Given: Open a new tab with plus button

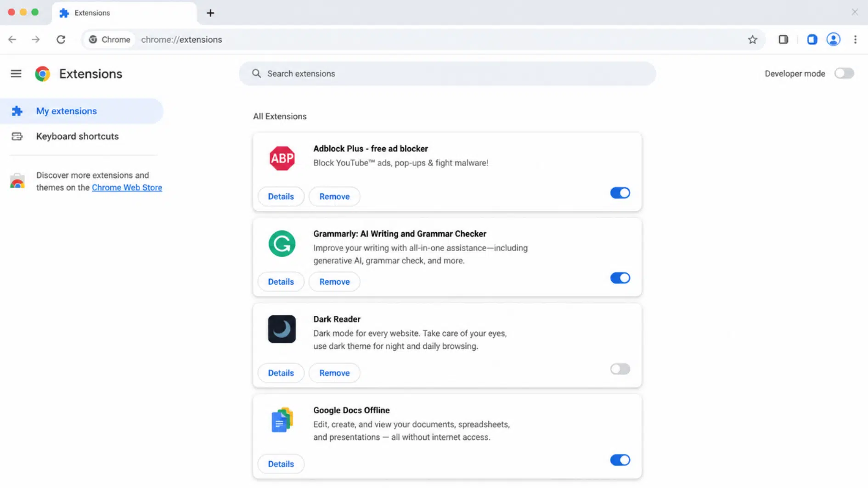Looking at the screenshot, I should 210,13.
